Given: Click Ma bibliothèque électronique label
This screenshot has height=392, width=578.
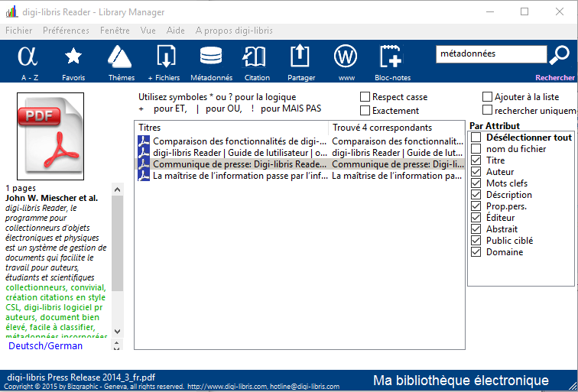Looking at the screenshot, I should [461, 381].
